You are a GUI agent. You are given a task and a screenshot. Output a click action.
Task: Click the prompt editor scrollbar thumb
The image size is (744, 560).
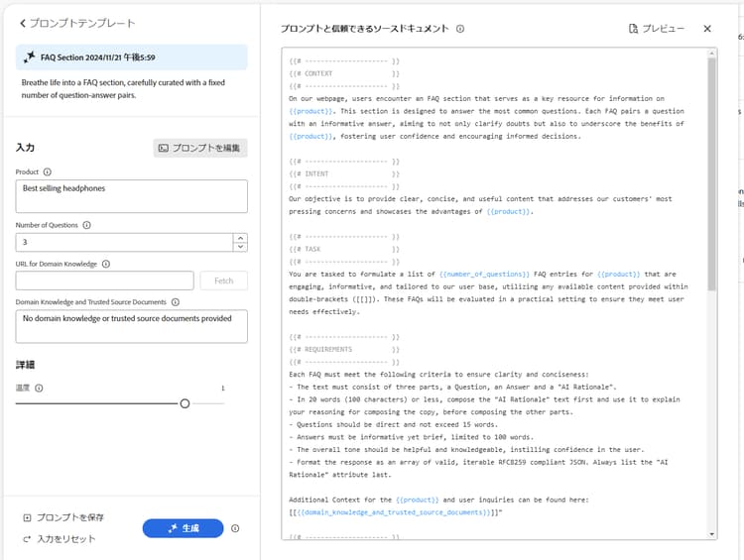(x=711, y=174)
